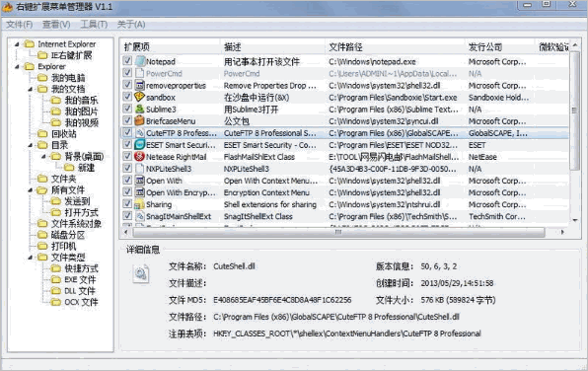Sort by the 发行公司 column header
Screen dimensions: 588x371
501,47
